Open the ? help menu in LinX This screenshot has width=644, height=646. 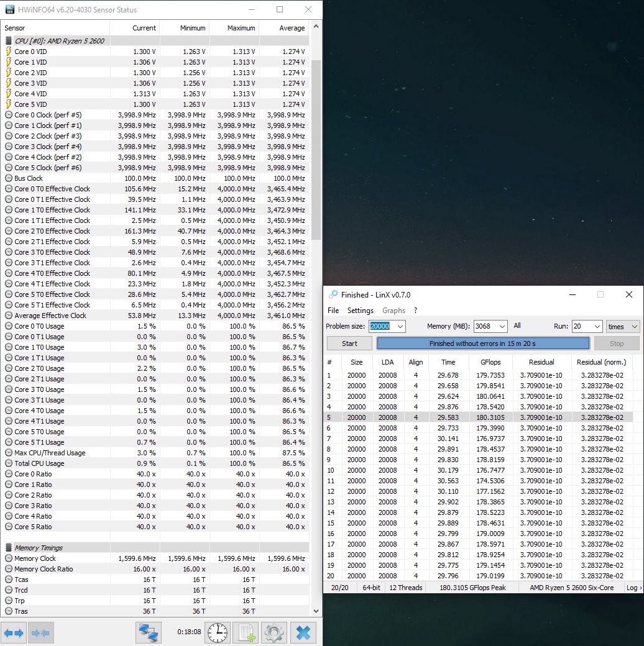(416, 310)
